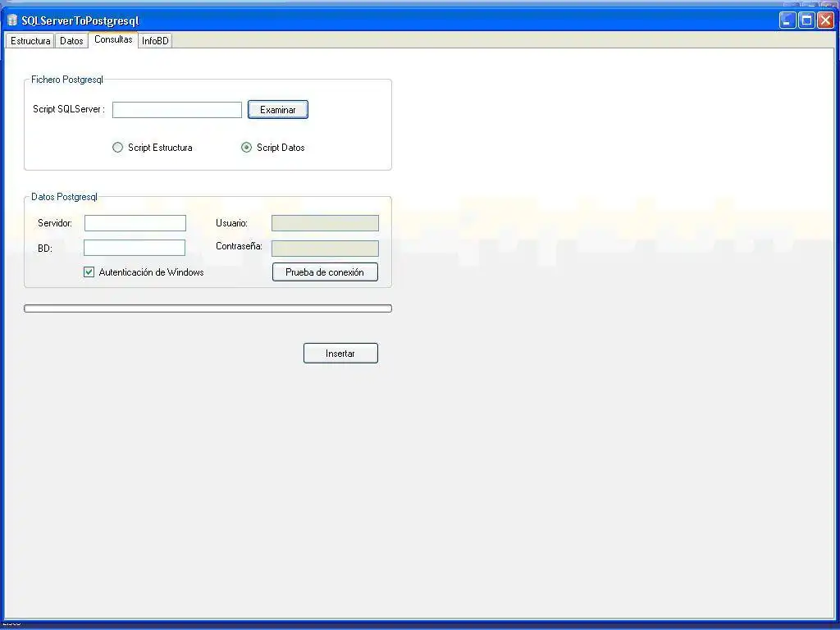Click the progress bar below Datos Postgresql
840x630 pixels.
tap(208, 308)
